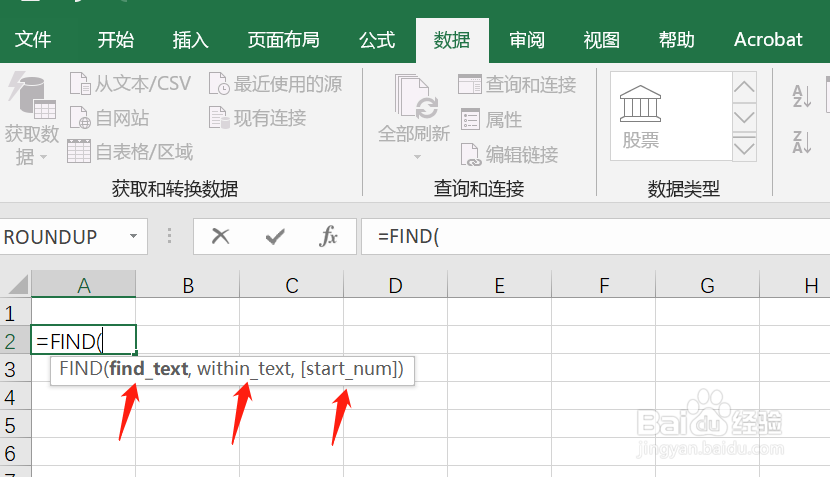Confirm formula with the checkmark button
The width and height of the screenshot is (830, 477).
[x=275, y=236]
